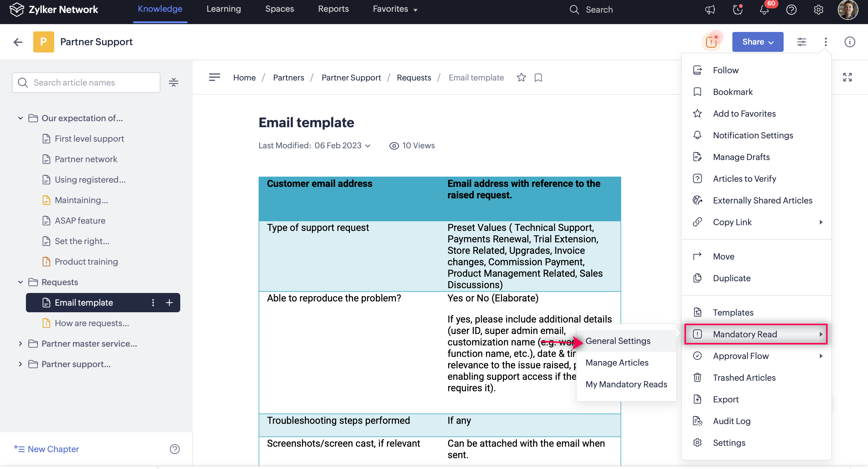Click the info icon in the header
This screenshot has width=868, height=469.
coord(850,42)
